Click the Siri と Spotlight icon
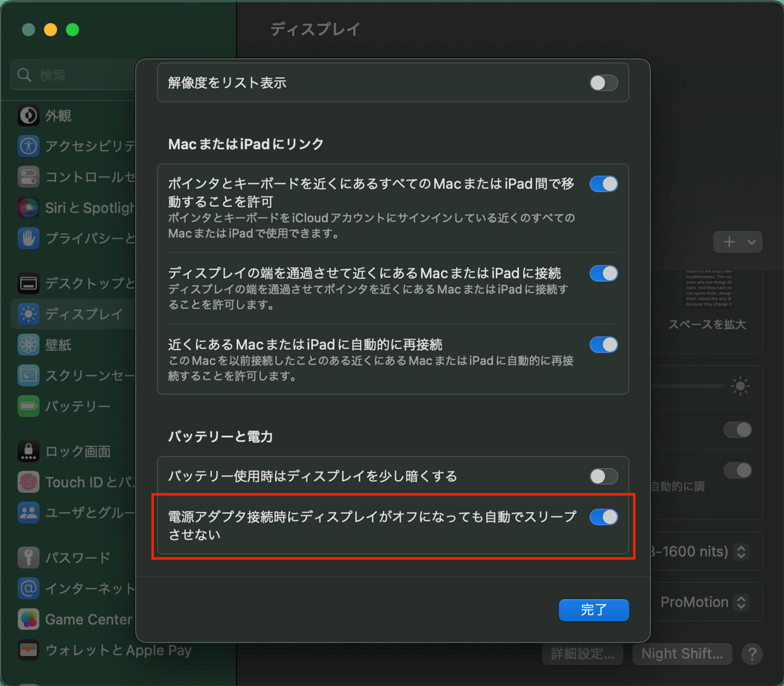The image size is (784, 686). click(x=28, y=208)
